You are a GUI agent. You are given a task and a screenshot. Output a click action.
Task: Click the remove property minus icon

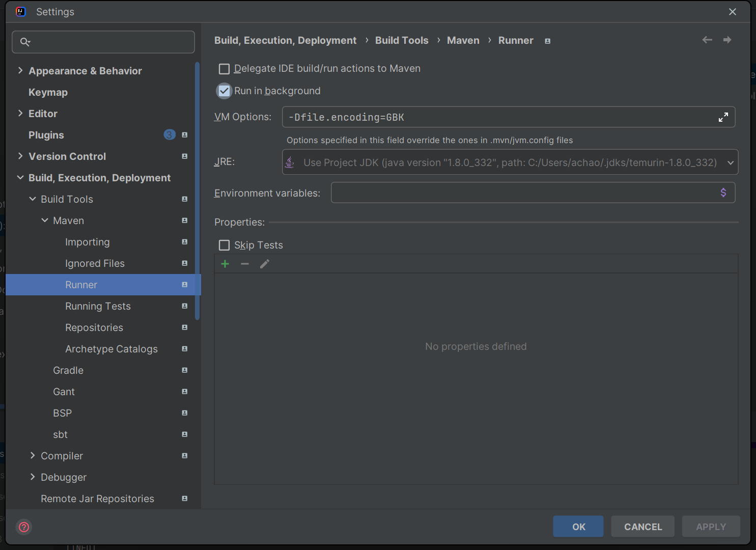pos(245,264)
